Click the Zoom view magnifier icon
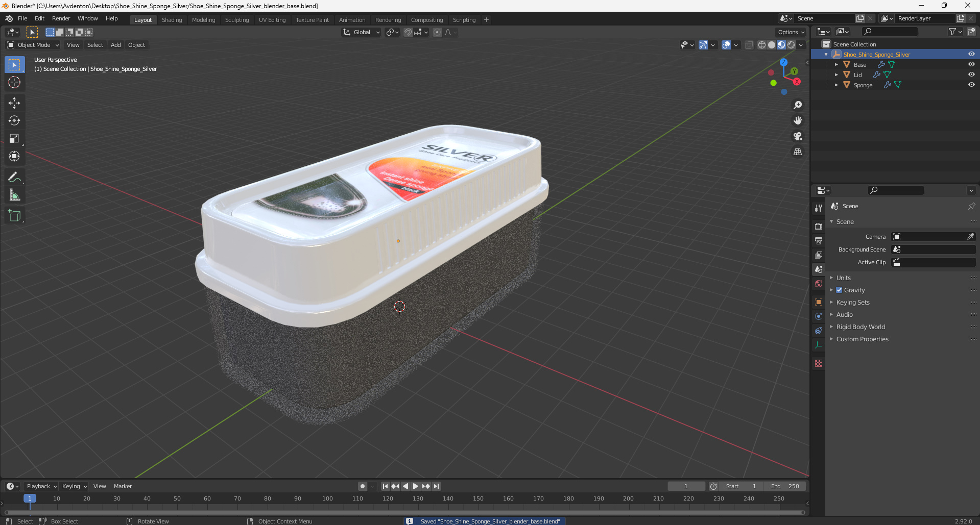Image resolution: width=980 pixels, height=525 pixels. [x=797, y=105]
